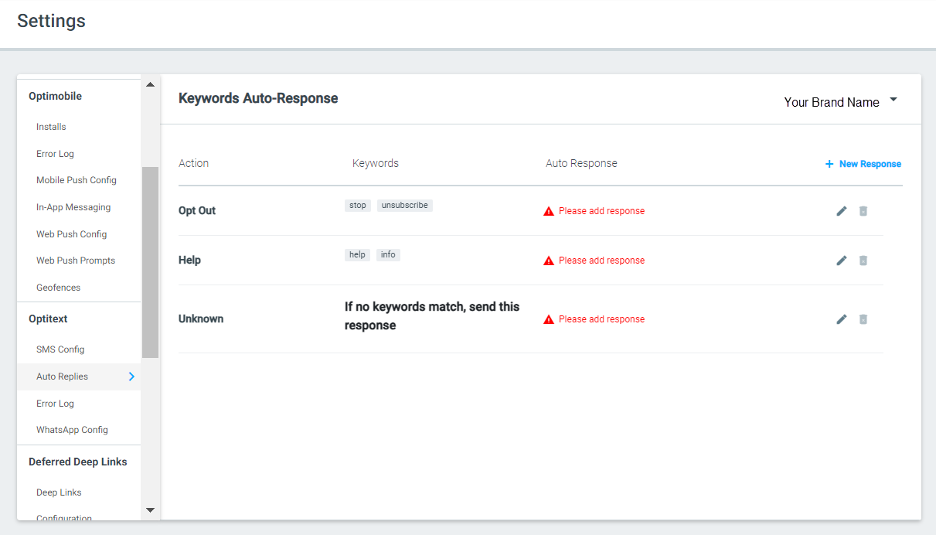
Task: Delete the Help row
Action: [x=863, y=260]
